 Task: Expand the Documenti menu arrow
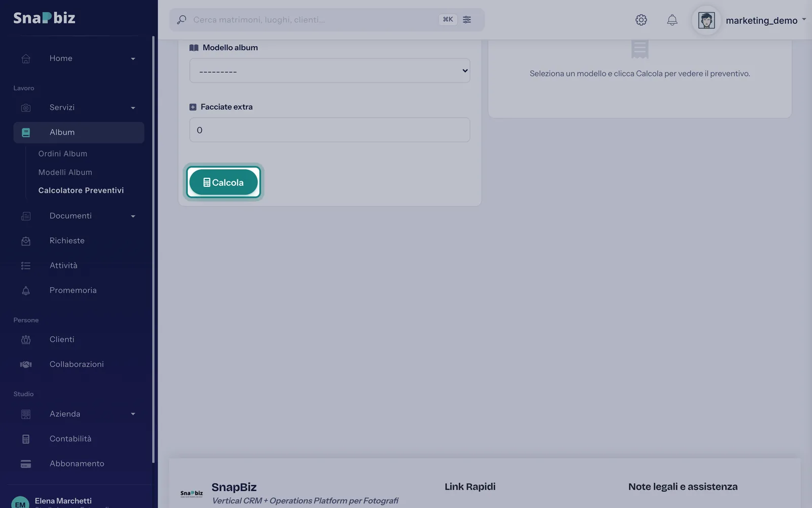(x=133, y=216)
